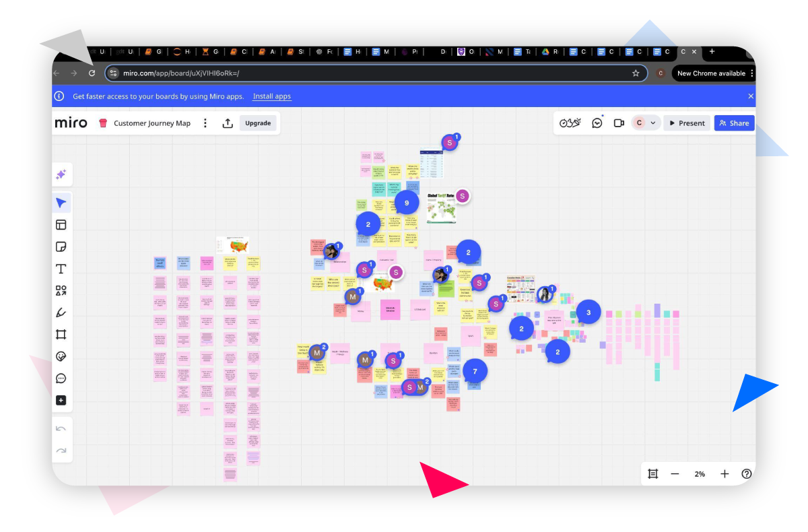This screenshot has width=808, height=532.
Task: Select the table image at the top of the board
Action: coord(432,164)
